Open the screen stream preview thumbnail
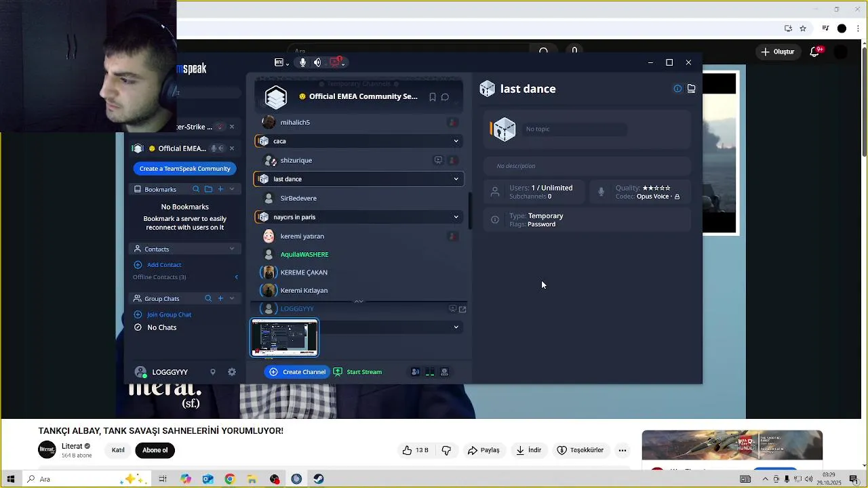 pyautogui.click(x=284, y=338)
